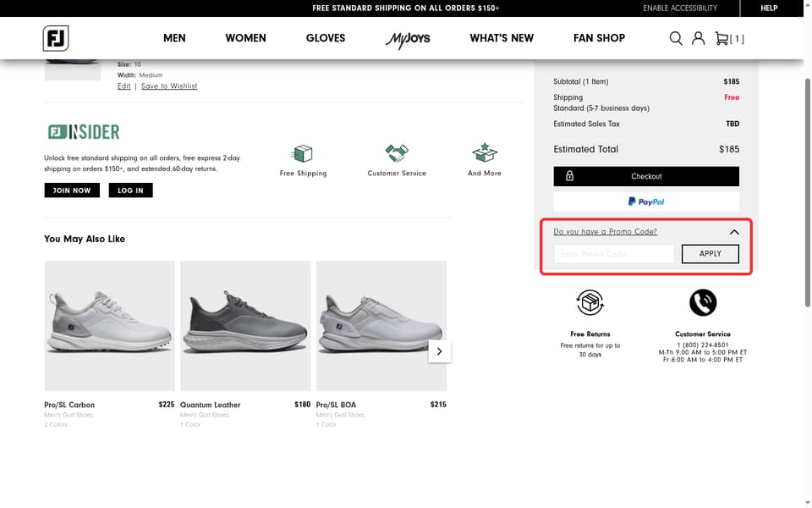812x508 pixels.
Task: Click the Customer Service phone icon
Action: click(703, 303)
